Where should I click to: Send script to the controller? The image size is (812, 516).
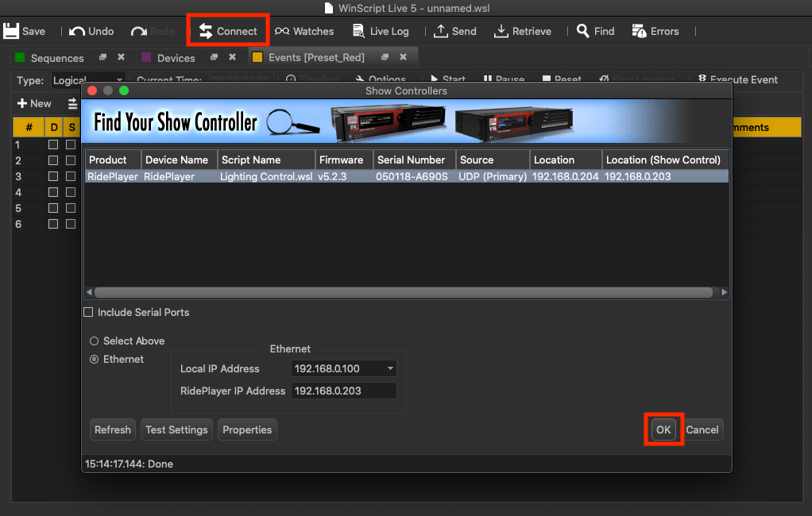point(454,31)
